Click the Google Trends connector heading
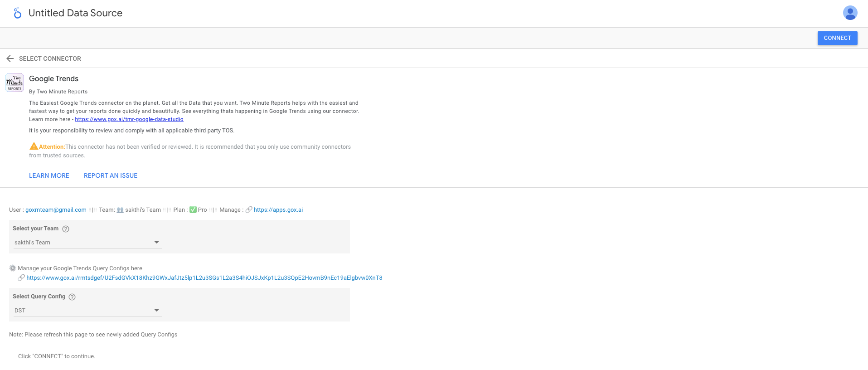The width and height of the screenshot is (868, 370). (x=53, y=78)
